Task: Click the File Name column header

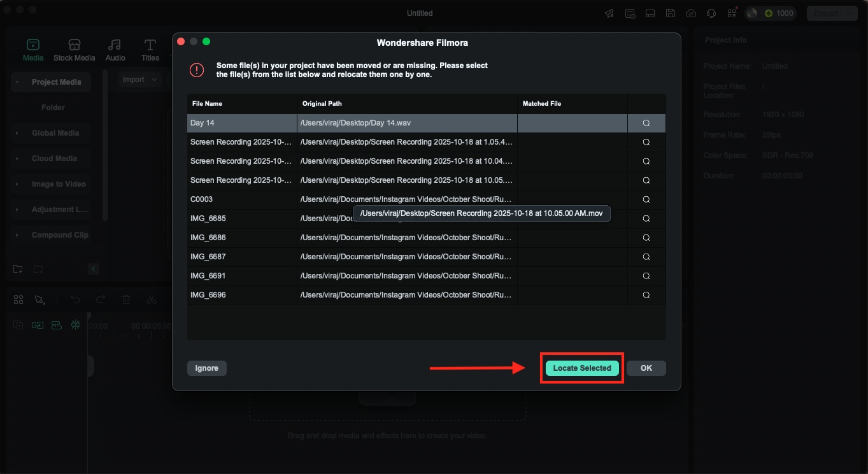Action: [x=242, y=103]
